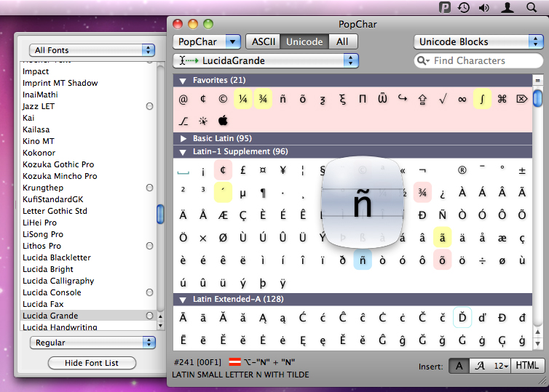This screenshot has width=549, height=392.
Task: Open the PopChar menu dropdown
Action: point(207,42)
